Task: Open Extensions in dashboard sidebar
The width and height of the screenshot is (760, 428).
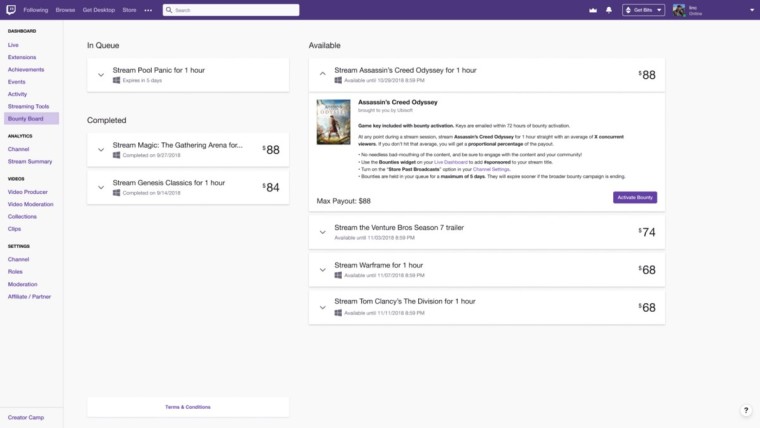Action: point(22,57)
